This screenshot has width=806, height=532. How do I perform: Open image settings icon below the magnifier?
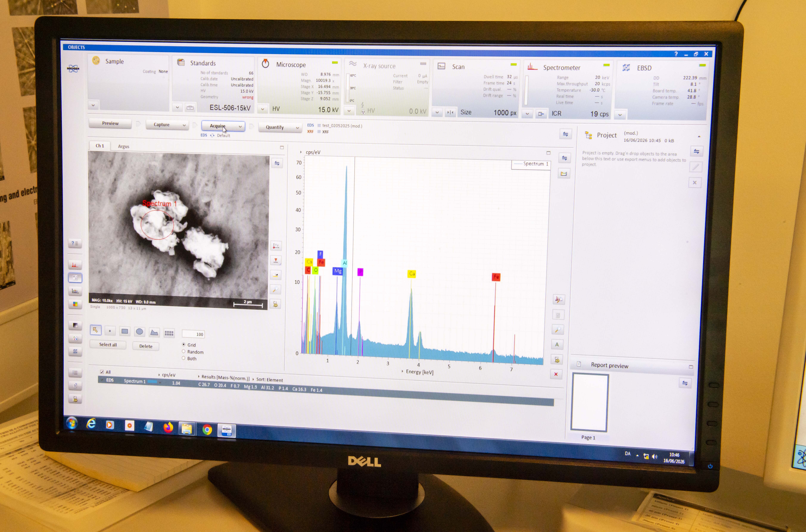tap(275, 304)
